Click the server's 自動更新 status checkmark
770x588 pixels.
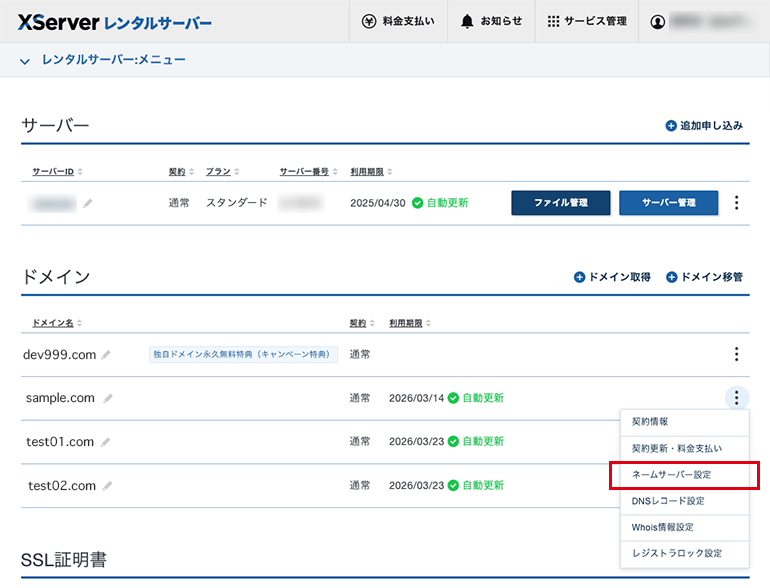pos(417,203)
